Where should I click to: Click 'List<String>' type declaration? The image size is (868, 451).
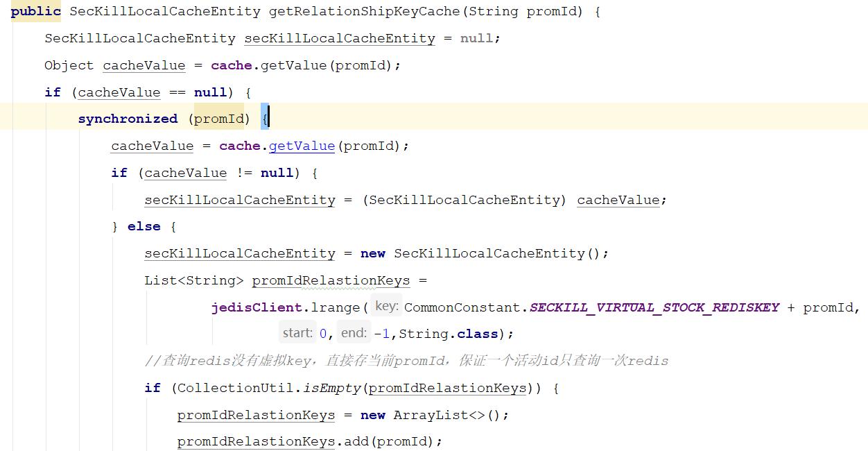(194, 280)
